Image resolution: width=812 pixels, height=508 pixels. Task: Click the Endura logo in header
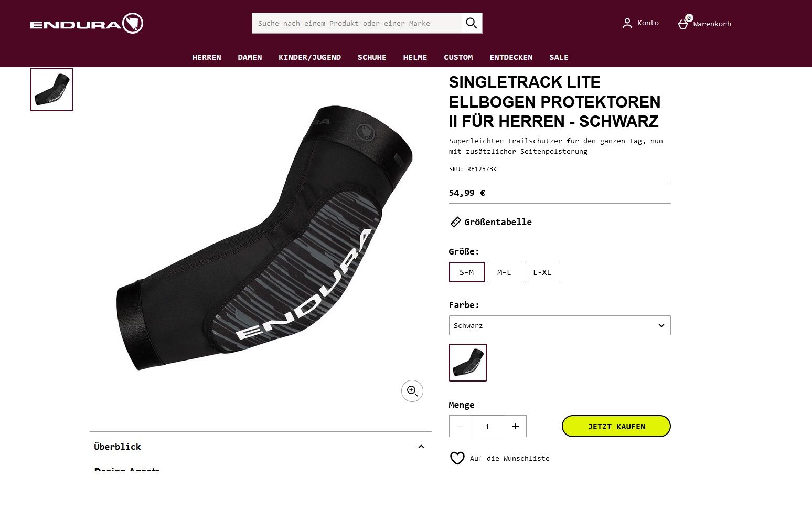tap(87, 24)
